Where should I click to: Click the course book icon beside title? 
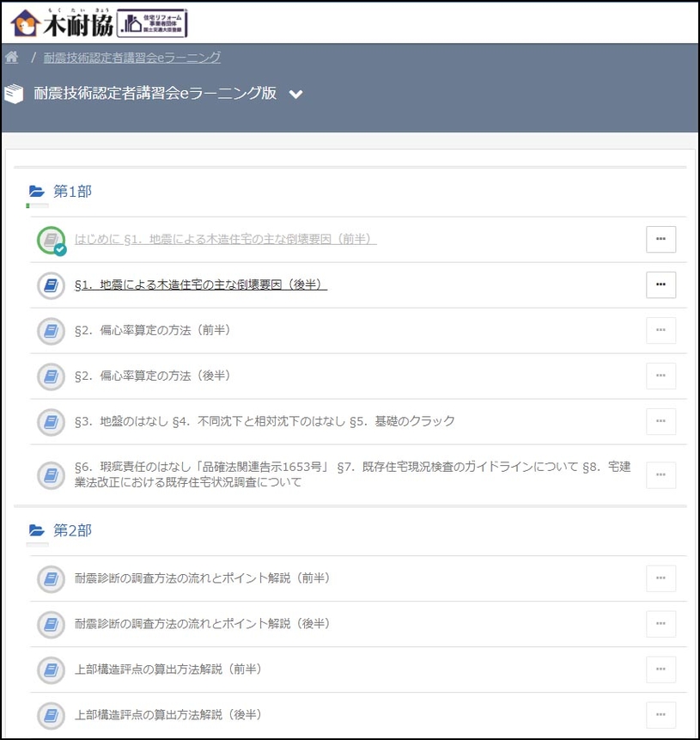(x=14, y=94)
